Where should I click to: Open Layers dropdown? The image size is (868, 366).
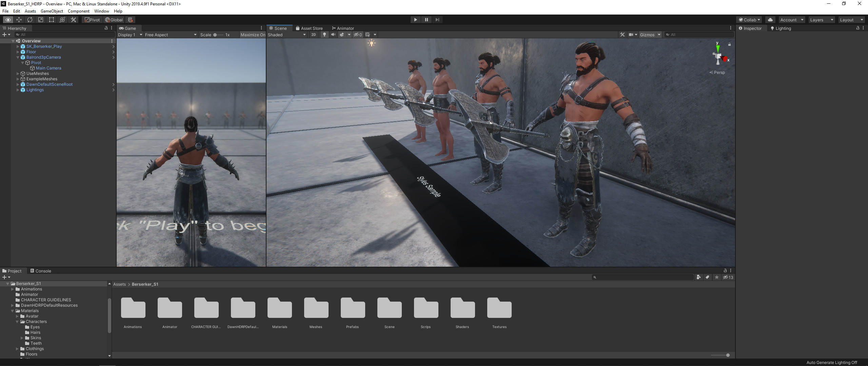click(x=821, y=20)
